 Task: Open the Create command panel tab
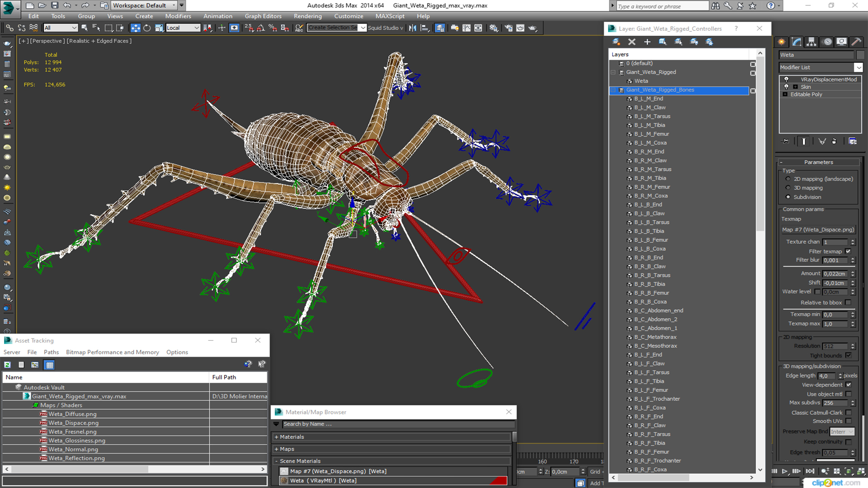coord(782,42)
